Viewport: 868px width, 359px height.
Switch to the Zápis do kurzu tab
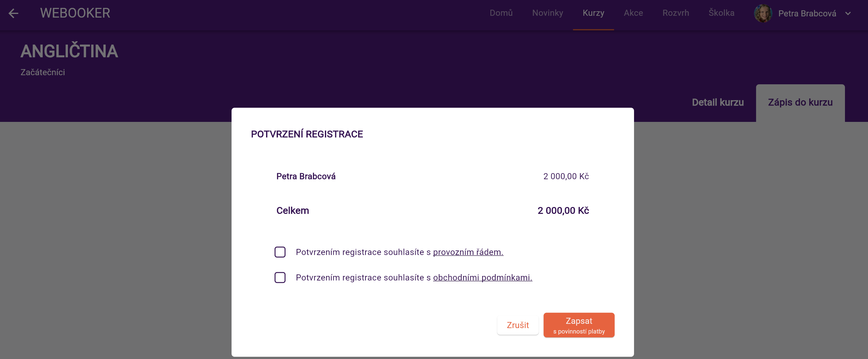(x=800, y=102)
